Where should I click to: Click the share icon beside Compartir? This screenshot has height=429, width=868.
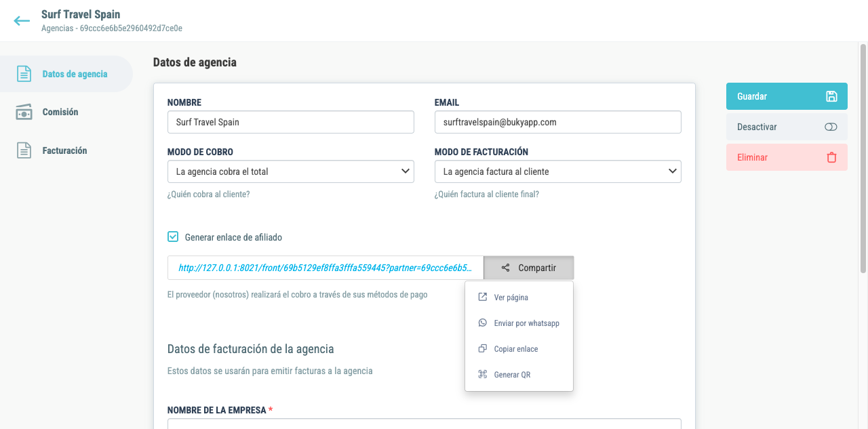point(506,268)
